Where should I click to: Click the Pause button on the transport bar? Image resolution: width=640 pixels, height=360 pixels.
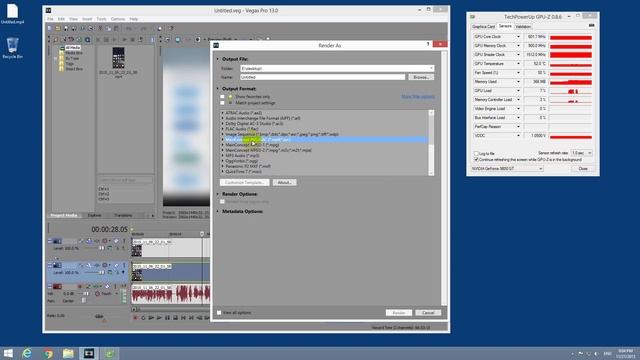[167, 318]
